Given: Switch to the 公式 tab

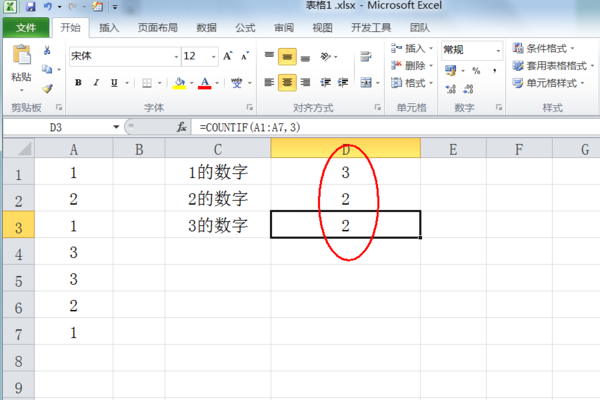Looking at the screenshot, I should (x=245, y=28).
